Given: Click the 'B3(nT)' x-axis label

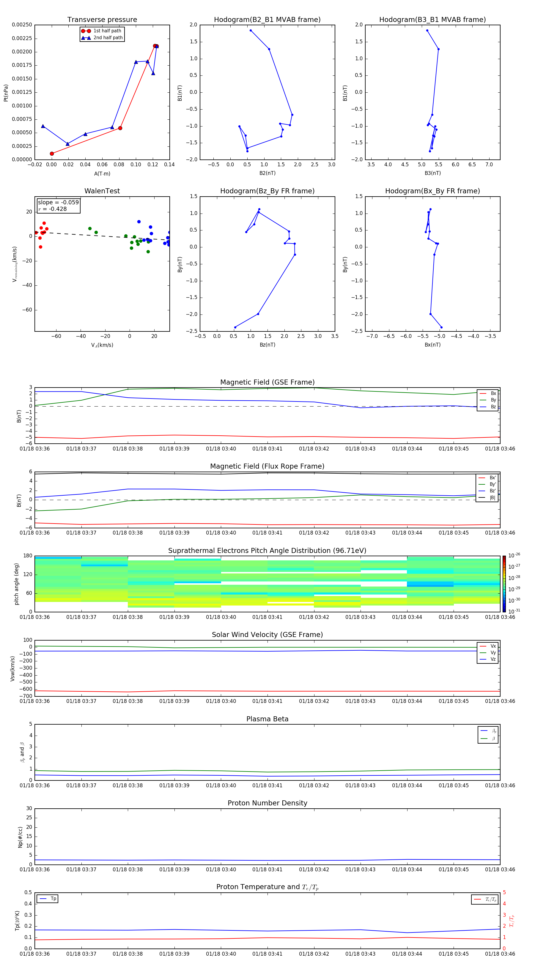Looking at the screenshot, I should tap(432, 173).
